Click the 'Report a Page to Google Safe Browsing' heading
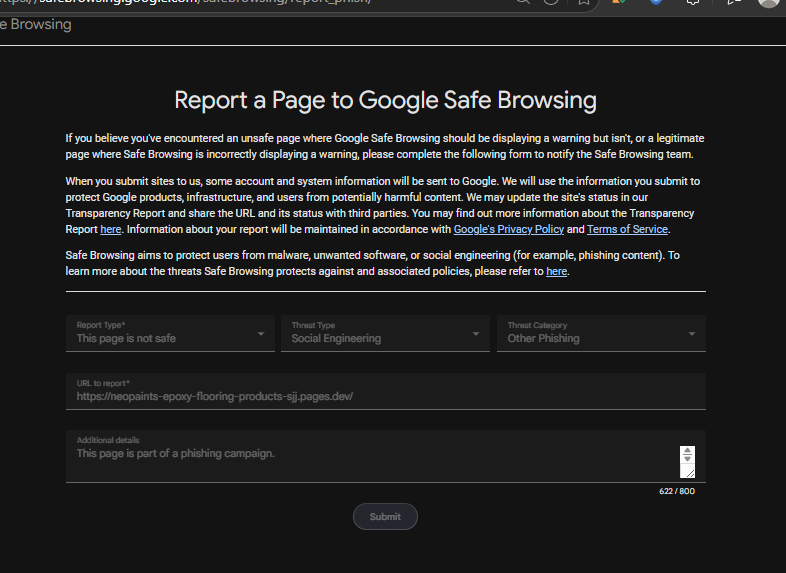The image size is (786, 573). (x=385, y=100)
